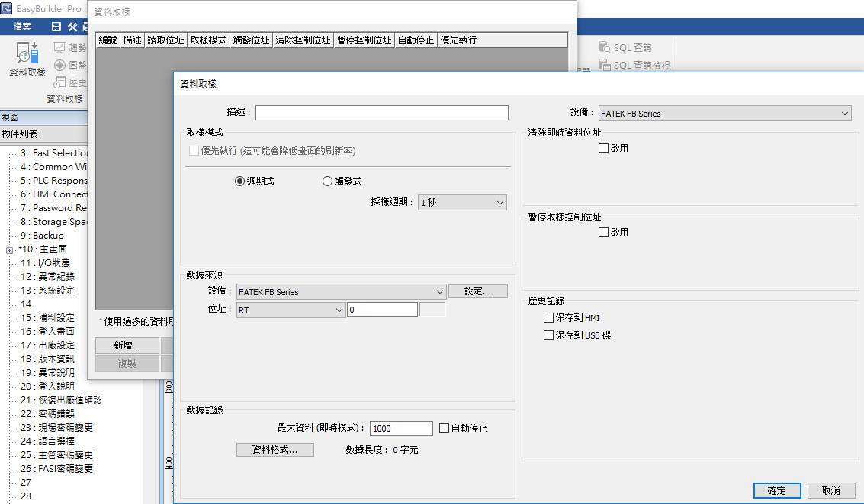Click the SQL 查詢 database icon
This screenshot has height=504, width=864.
(604, 48)
